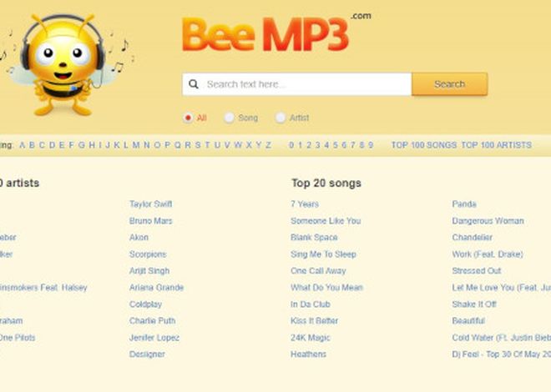This screenshot has width=551, height=392.
Task: Open Panda song link
Action: click(x=464, y=204)
